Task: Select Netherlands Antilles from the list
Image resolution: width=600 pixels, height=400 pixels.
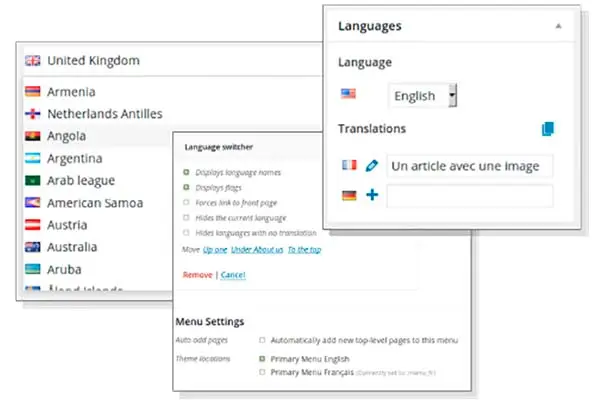Action: 105,114
